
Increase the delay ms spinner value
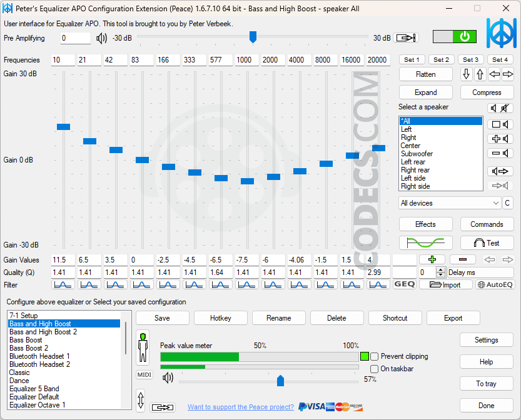click(440, 270)
